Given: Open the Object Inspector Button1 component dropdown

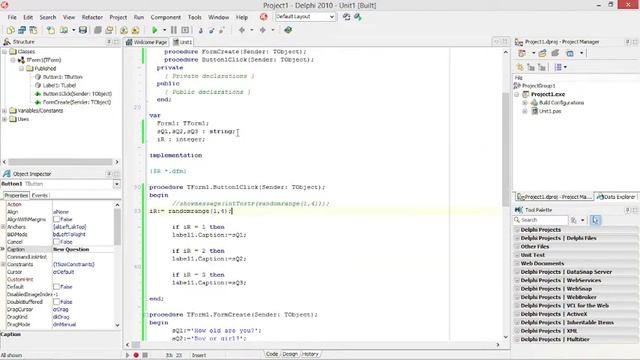Looking at the screenshot, I should (x=117, y=184).
